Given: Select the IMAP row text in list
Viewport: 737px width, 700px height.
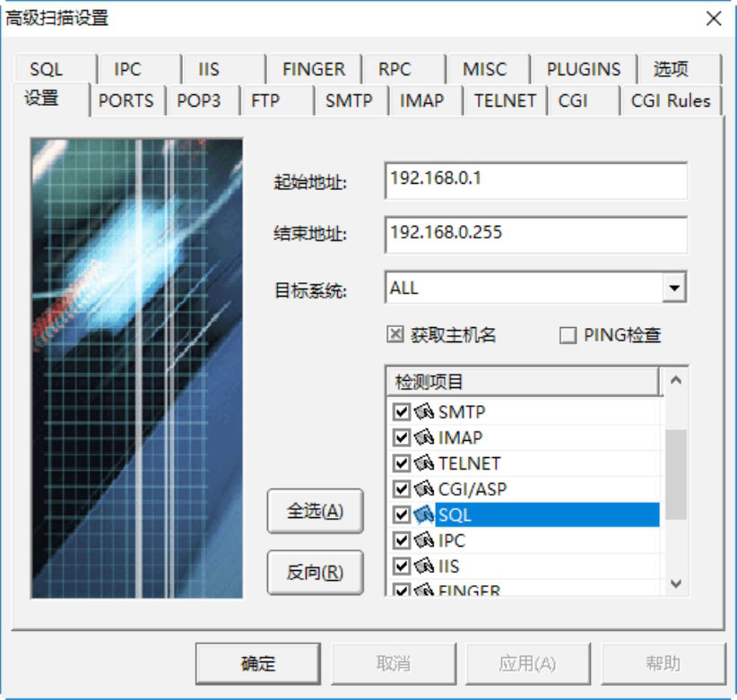Looking at the screenshot, I should click(460, 438).
